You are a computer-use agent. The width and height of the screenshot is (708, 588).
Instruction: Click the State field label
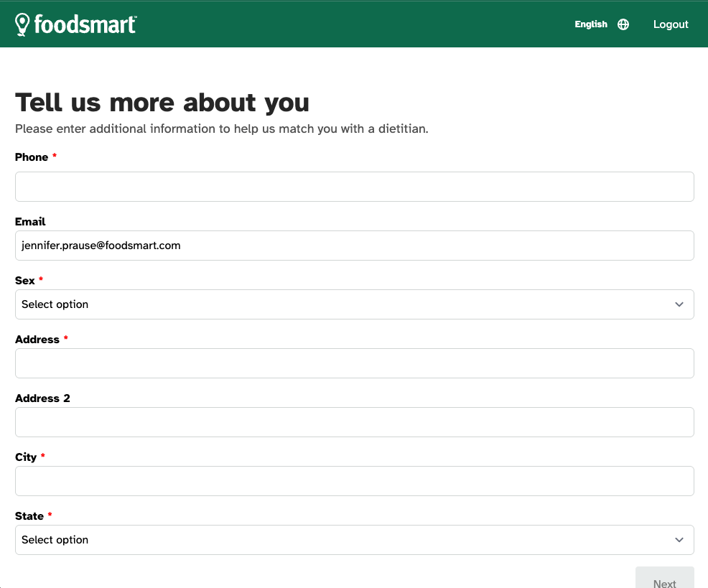point(29,515)
